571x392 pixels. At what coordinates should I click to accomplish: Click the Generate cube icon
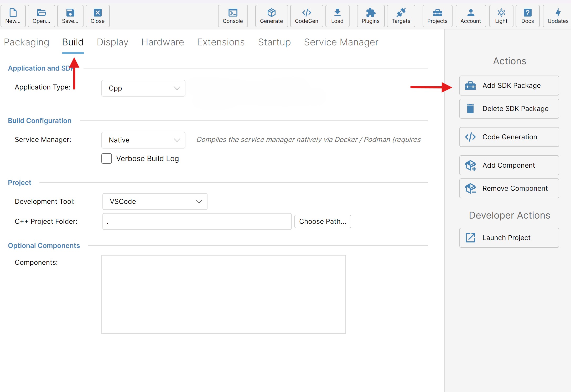(x=271, y=16)
